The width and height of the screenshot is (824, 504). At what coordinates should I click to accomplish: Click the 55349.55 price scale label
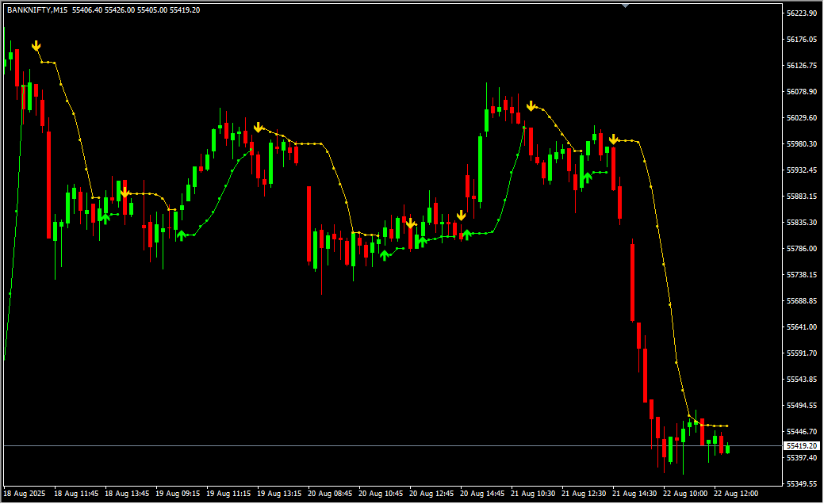click(x=802, y=483)
